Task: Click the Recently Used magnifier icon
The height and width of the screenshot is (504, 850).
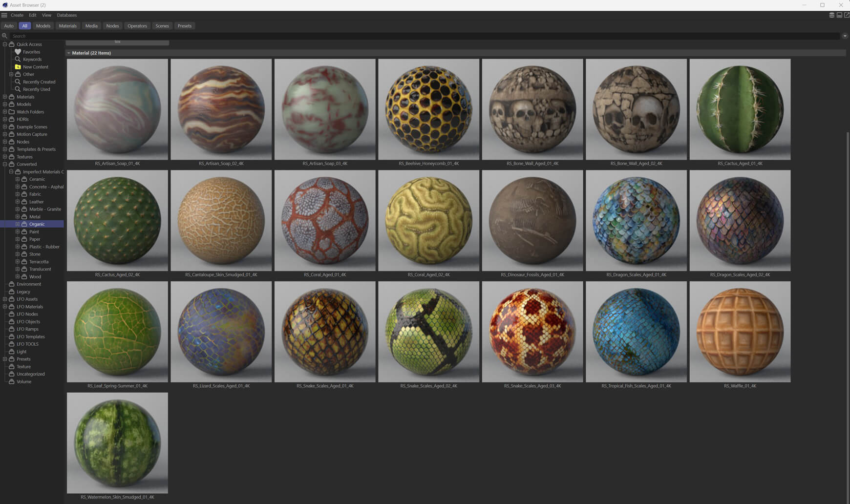Action: (x=18, y=89)
